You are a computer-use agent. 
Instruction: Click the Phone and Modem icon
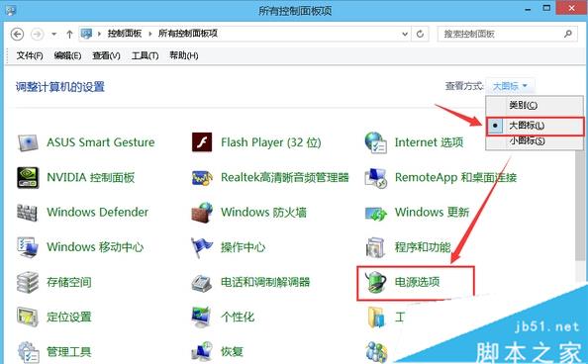click(202, 283)
